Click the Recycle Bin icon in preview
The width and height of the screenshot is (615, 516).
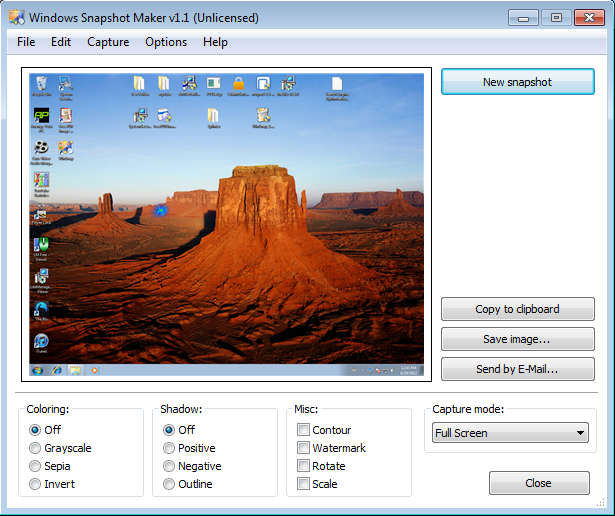(41, 84)
